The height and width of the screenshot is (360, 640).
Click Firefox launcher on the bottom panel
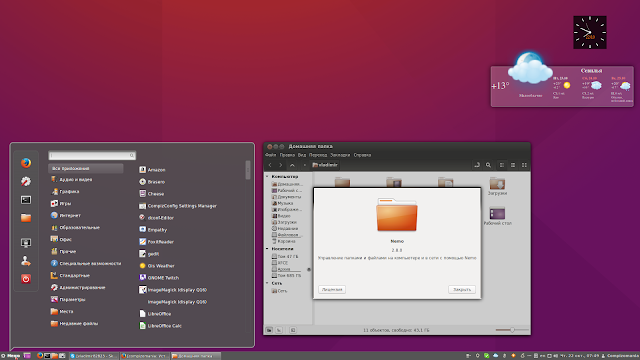[40, 356]
